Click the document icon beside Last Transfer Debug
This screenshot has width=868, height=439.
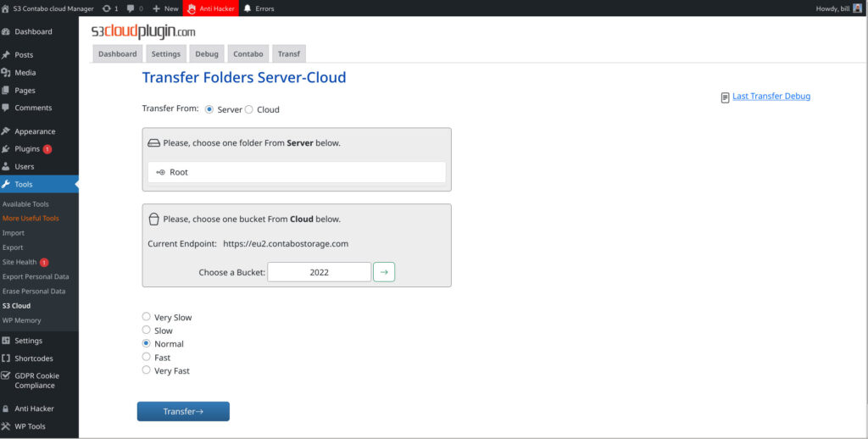725,98
